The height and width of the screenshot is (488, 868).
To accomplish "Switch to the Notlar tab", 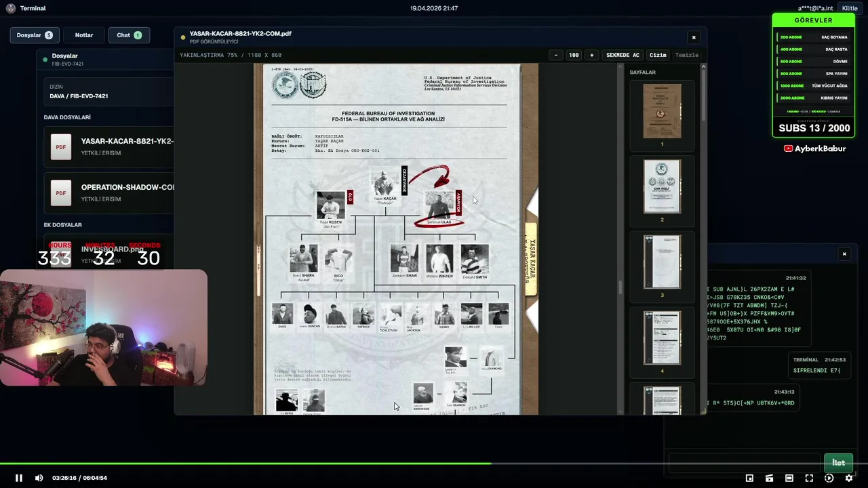I will (84, 35).
